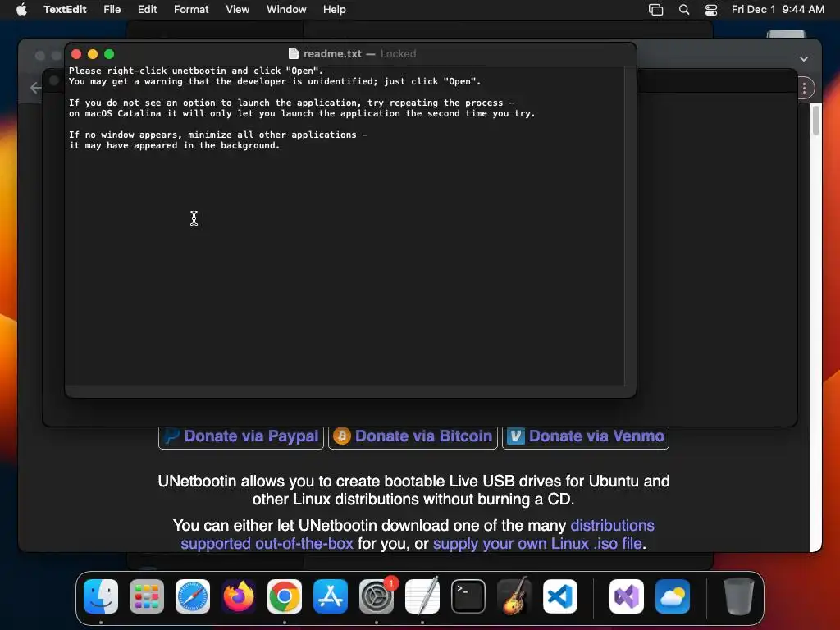Open the TextEdit application menu
The height and width of the screenshot is (630, 840).
pos(65,10)
